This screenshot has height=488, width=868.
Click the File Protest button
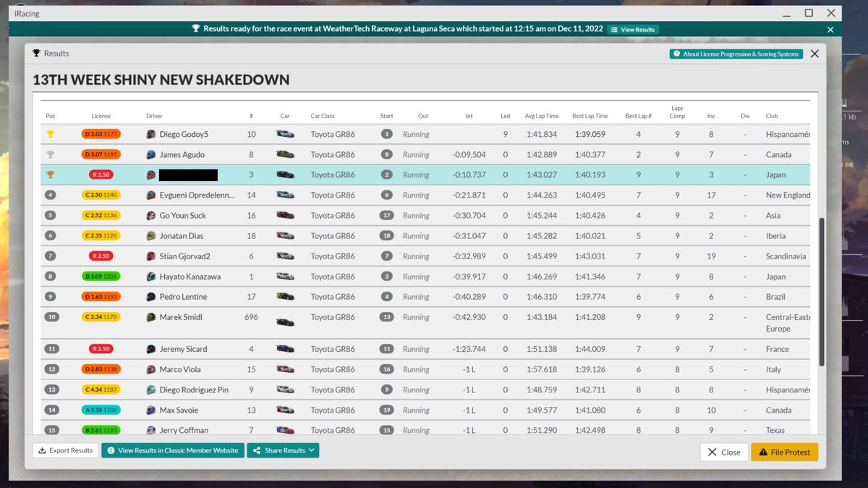(785, 452)
